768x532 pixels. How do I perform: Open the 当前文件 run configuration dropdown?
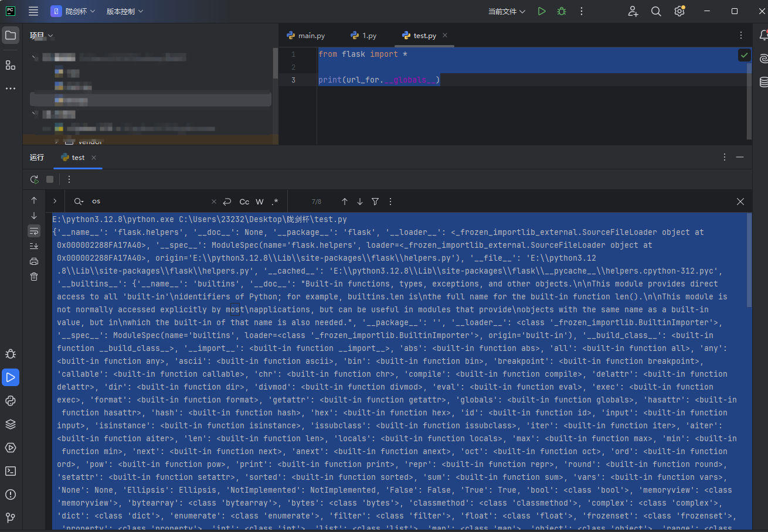click(x=507, y=11)
